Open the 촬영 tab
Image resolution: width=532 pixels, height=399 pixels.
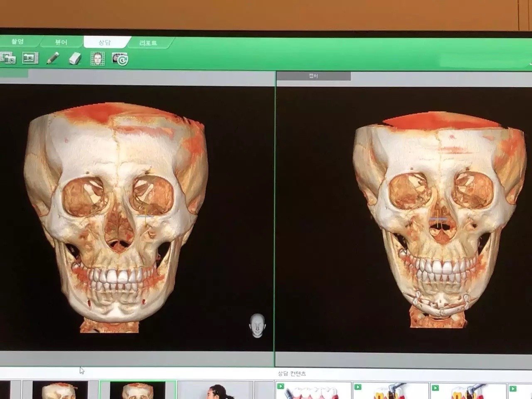pyautogui.click(x=19, y=42)
